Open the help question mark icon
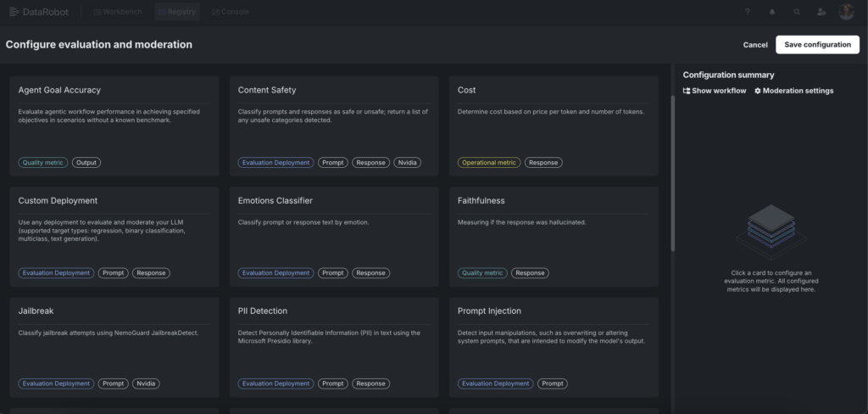The height and width of the screenshot is (414, 868). (747, 12)
